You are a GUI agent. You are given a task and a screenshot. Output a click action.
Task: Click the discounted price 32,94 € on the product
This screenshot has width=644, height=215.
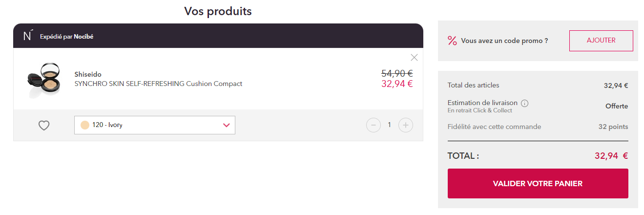click(x=397, y=84)
